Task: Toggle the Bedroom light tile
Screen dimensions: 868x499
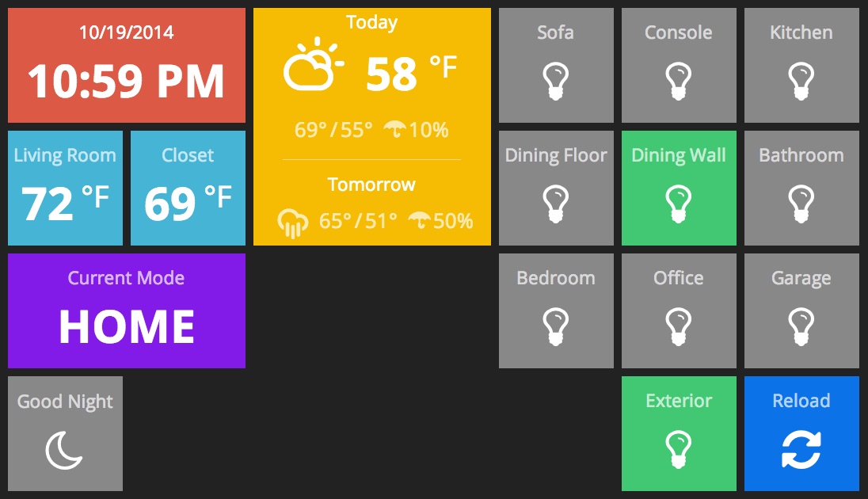Action: pos(556,310)
